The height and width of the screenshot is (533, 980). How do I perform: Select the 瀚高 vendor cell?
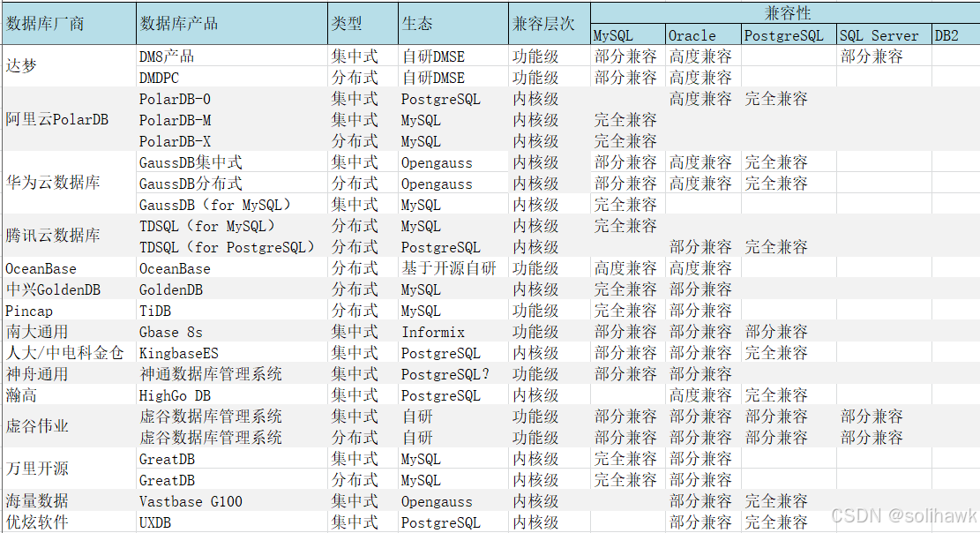tap(69, 395)
